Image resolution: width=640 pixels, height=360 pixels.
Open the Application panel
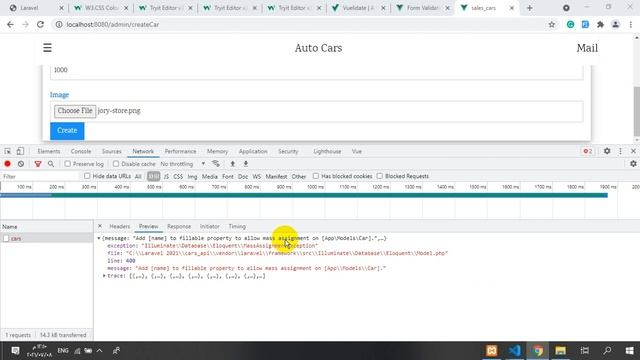coord(253,151)
